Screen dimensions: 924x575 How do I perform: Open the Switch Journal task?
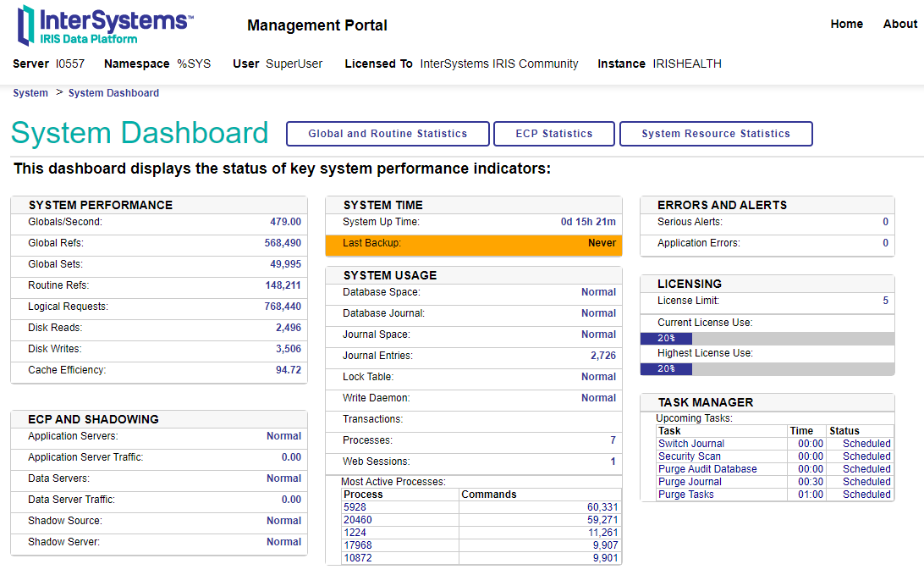(x=691, y=444)
